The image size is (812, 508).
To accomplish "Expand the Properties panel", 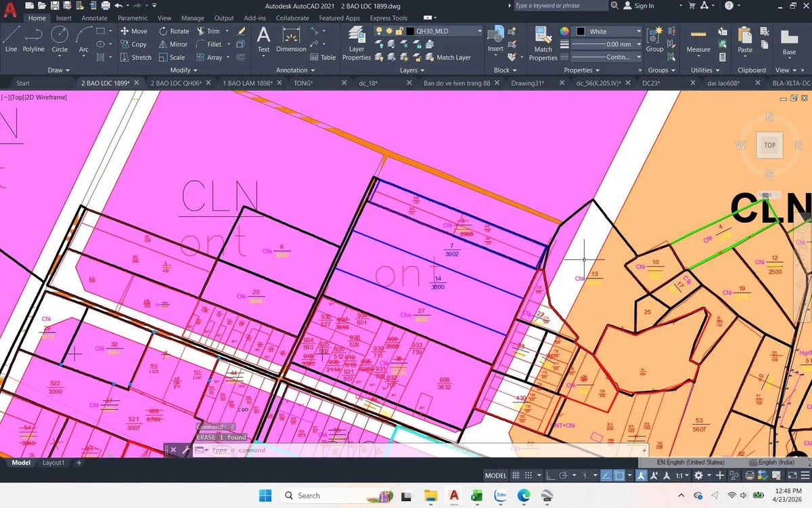I will (581, 70).
